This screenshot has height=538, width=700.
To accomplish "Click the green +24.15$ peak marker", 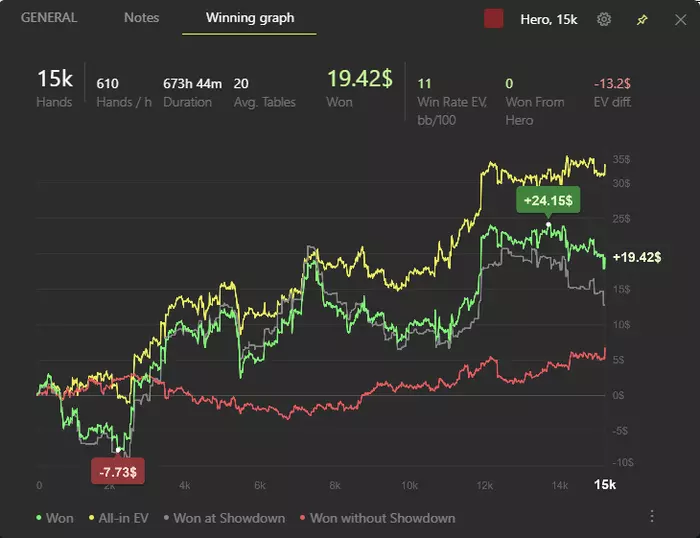I will [x=547, y=201].
